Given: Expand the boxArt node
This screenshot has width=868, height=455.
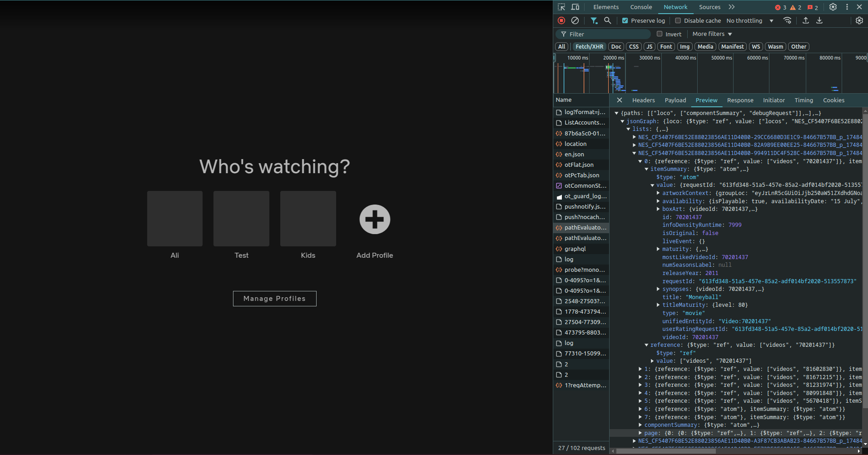Looking at the screenshot, I should coord(658,209).
